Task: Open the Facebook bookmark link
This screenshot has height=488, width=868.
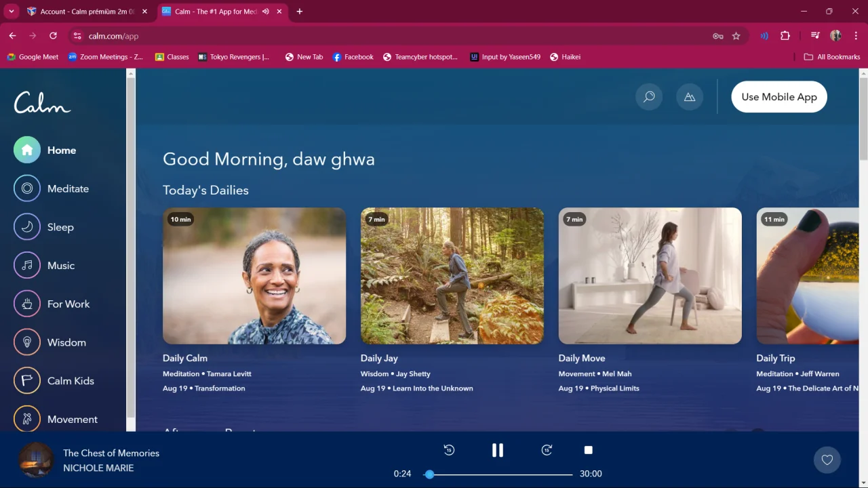Action: (353, 57)
